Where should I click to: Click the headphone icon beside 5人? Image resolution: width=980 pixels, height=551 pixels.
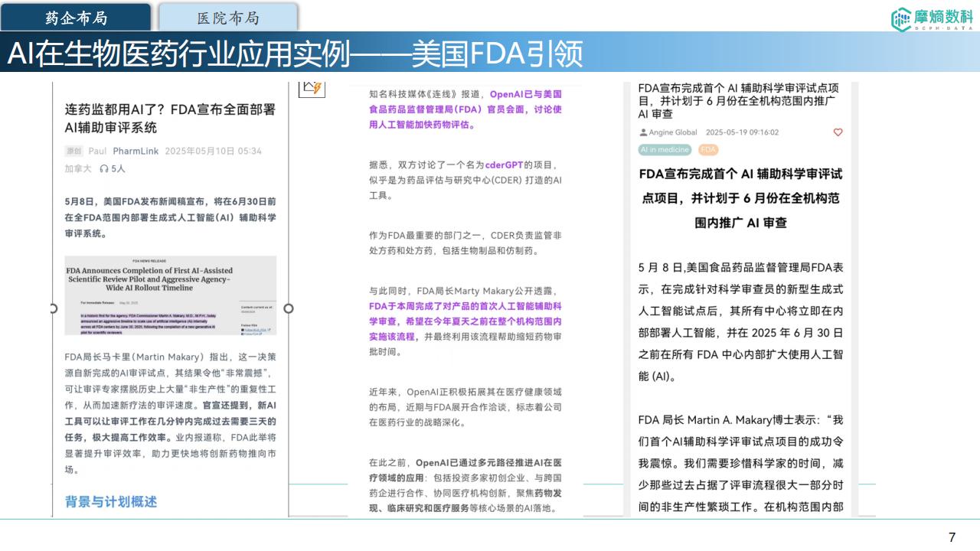click(x=104, y=168)
